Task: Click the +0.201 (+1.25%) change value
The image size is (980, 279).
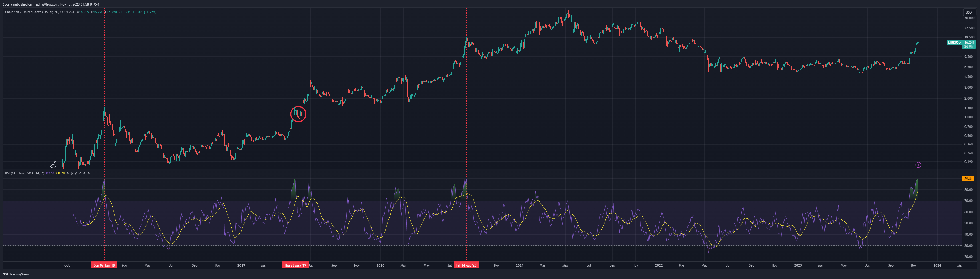Action: 145,12
